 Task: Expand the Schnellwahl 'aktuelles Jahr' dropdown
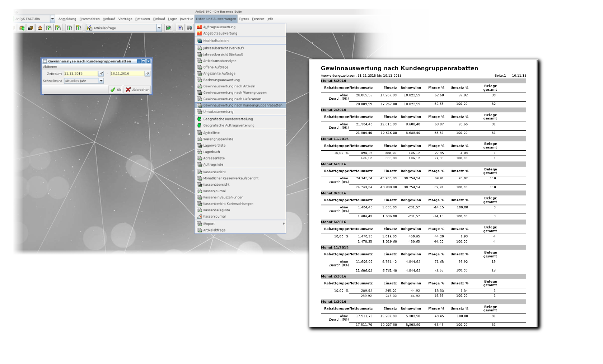click(101, 81)
